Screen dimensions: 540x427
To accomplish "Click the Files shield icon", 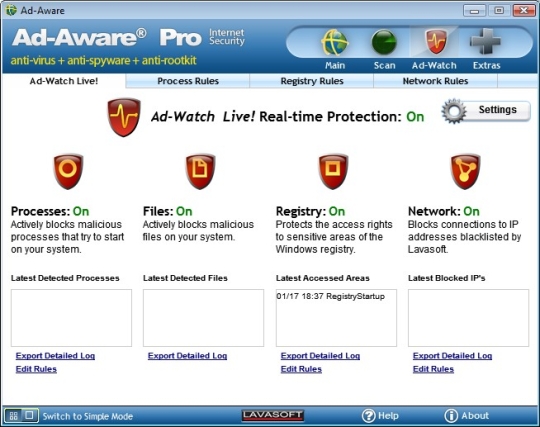I will (200, 171).
